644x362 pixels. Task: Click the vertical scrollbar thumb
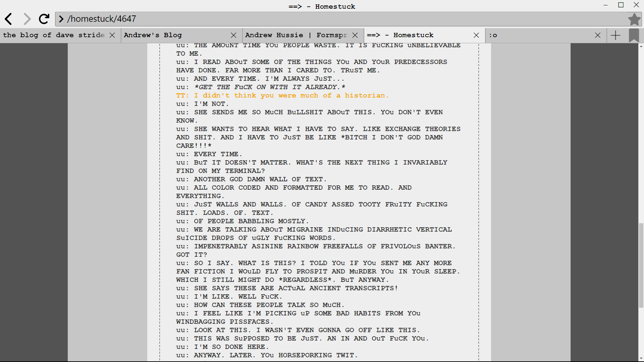point(641,265)
